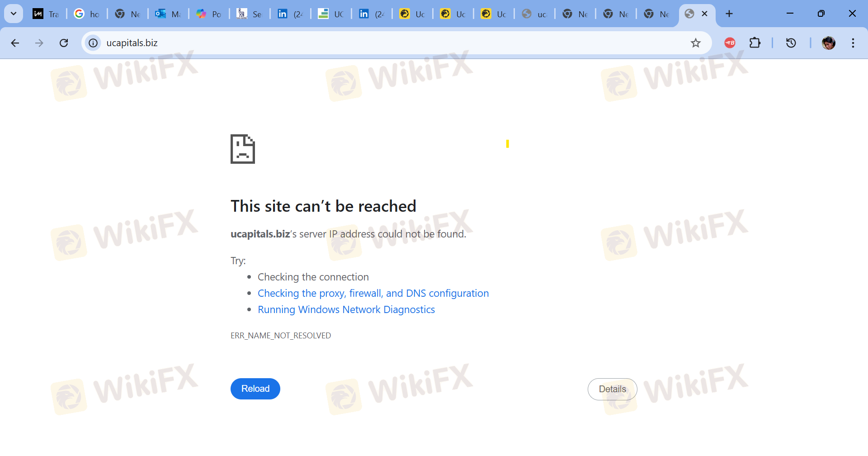Restore down the Chrome window
The height and width of the screenshot is (456, 868).
tap(821, 14)
